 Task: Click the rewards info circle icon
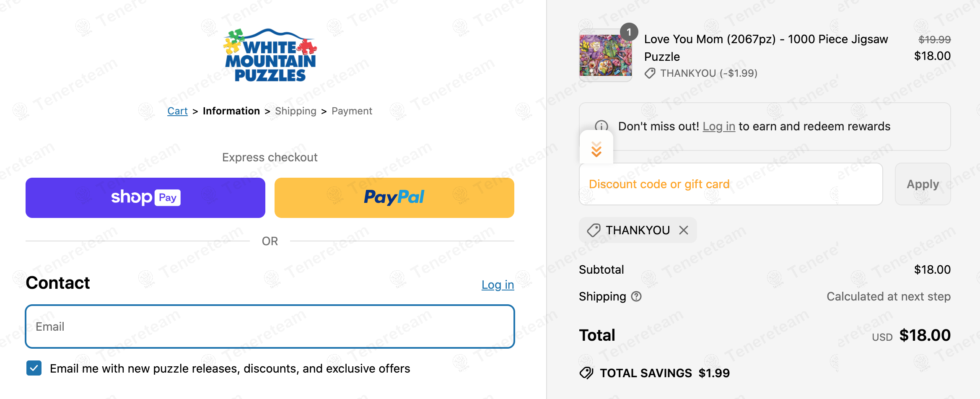click(601, 126)
